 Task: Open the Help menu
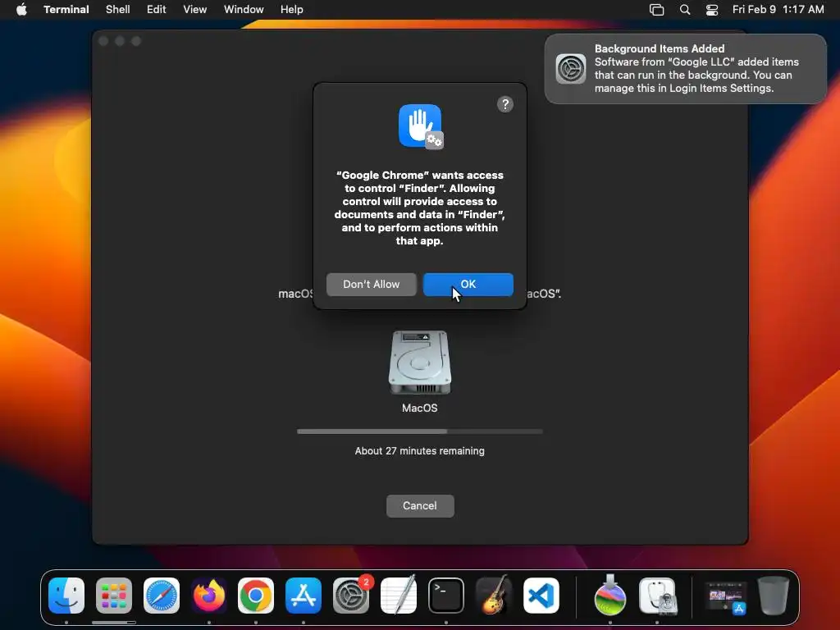click(x=292, y=10)
